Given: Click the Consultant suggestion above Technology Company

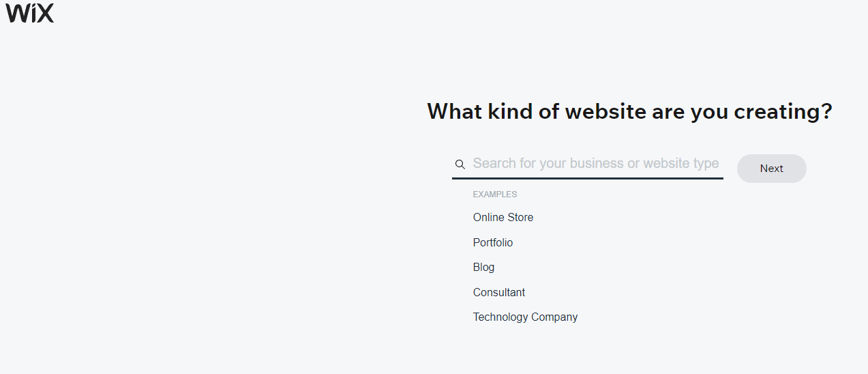Looking at the screenshot, I should tap(499, 293).
